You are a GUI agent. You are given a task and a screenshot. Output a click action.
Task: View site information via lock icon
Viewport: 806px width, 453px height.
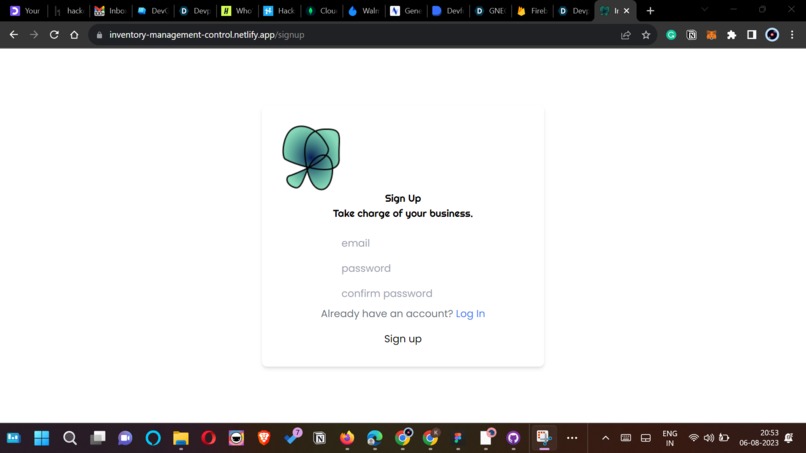click(x=99, y=35)
